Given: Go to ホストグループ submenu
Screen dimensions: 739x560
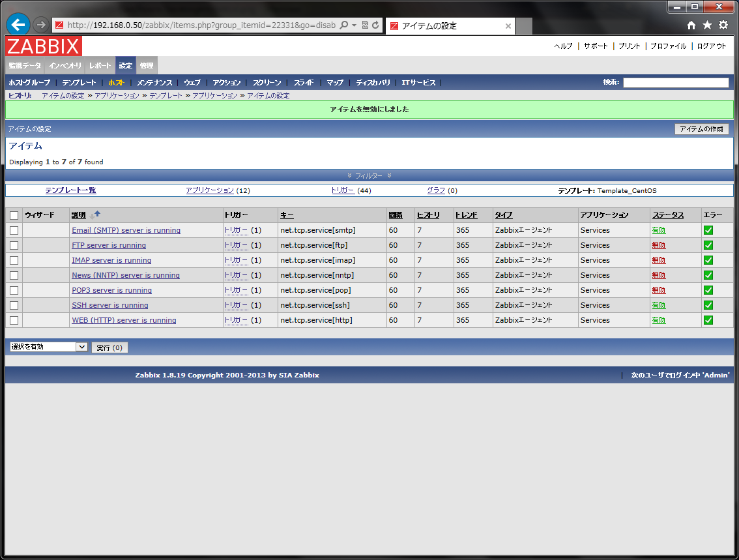Looking at the screenshot, I should pos(29,83).
